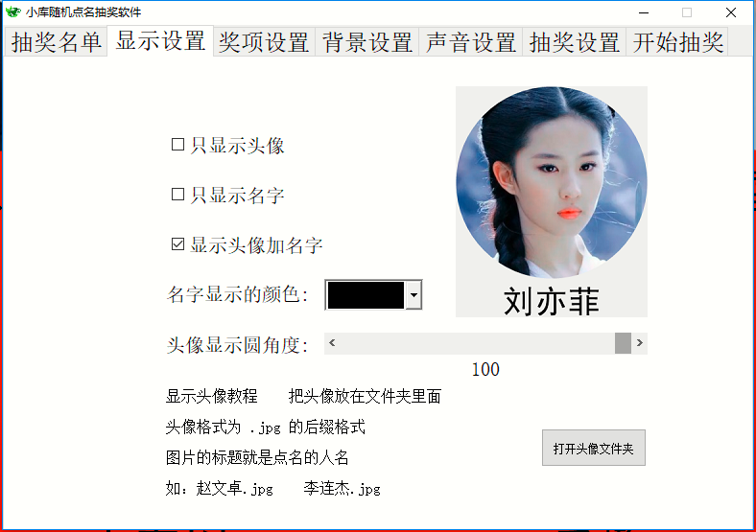
Task: Switch to the 开始抽奖 tab
Action: pyautogui.click(x=677, y=42)
